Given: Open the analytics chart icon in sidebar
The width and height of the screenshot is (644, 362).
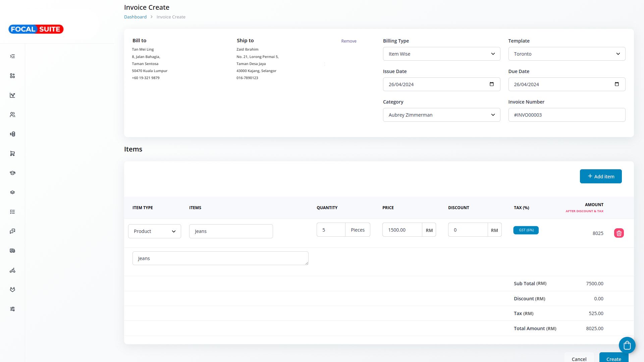Looking at the screenshot, I should coord(12,95).
